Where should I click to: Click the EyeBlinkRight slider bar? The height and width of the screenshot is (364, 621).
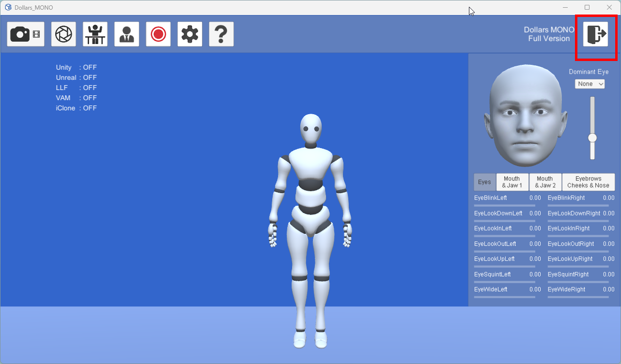[578, 206]
